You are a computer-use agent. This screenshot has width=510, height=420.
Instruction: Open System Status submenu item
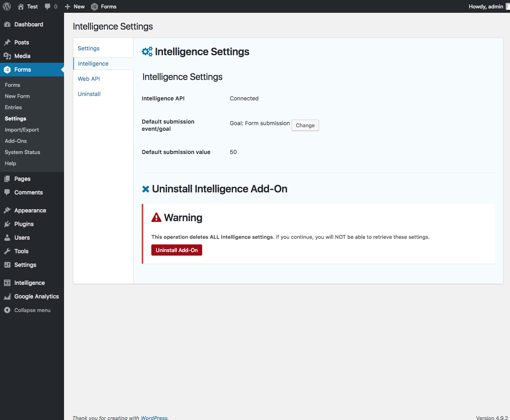tap(22, 152)
